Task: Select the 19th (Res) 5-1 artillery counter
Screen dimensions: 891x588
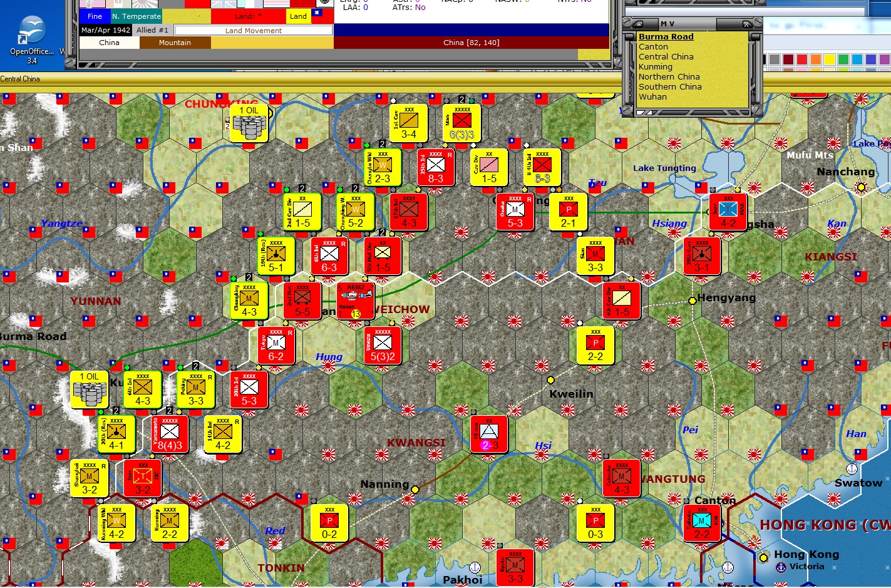Action: pyautogui.click(x=276, y=256)
